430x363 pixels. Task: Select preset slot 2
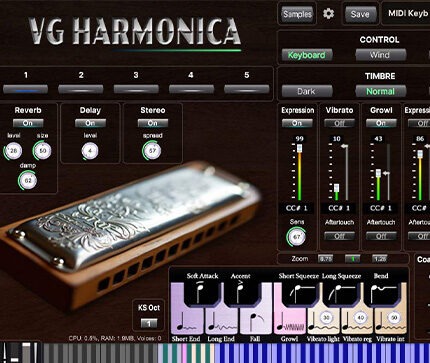point(81,89)
